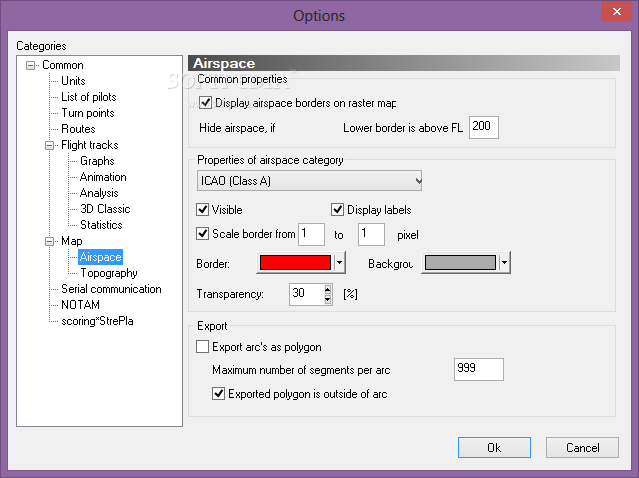The height and width of the screenshot is (478, 639).
Task: Click the Maximum segments per arc field
Action: click(479, 369)
